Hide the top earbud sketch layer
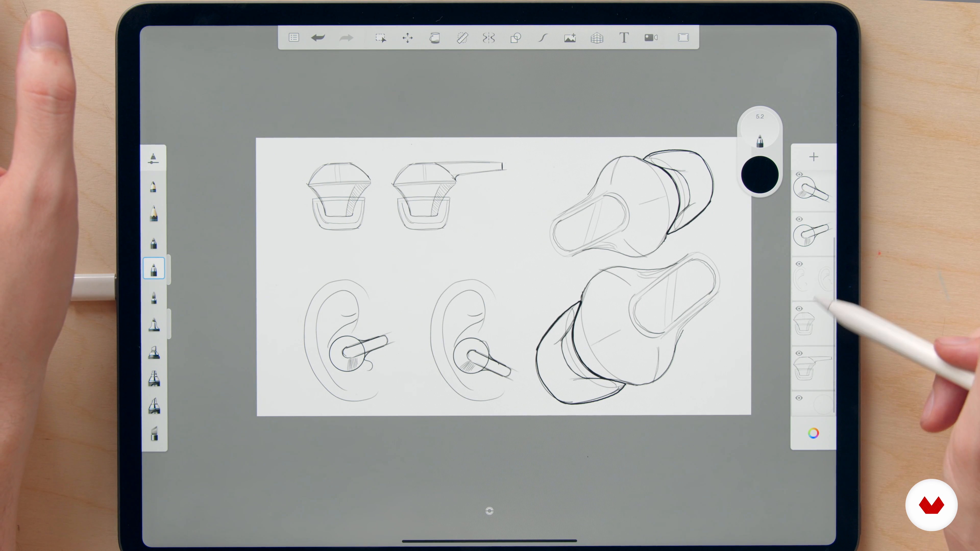 (799, 174)
